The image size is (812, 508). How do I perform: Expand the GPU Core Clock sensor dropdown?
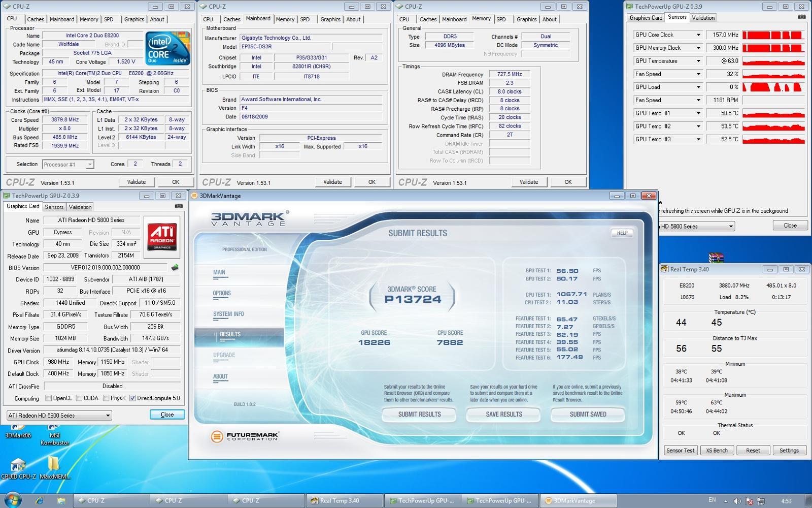[698, 35]
